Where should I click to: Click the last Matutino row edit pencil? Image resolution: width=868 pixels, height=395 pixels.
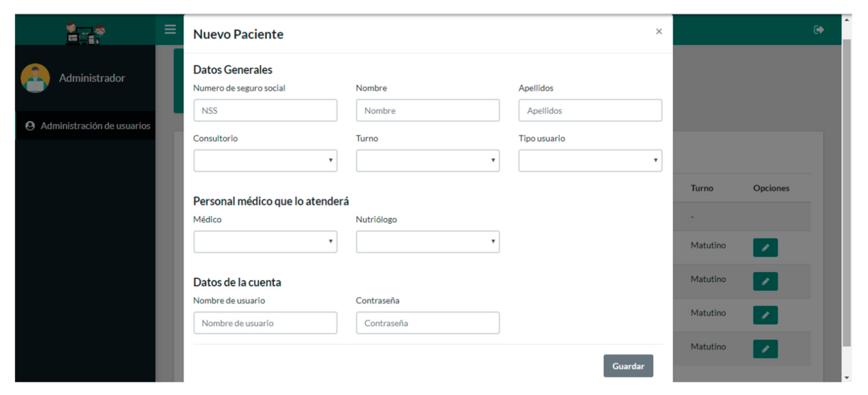click(x=765, y=349)
